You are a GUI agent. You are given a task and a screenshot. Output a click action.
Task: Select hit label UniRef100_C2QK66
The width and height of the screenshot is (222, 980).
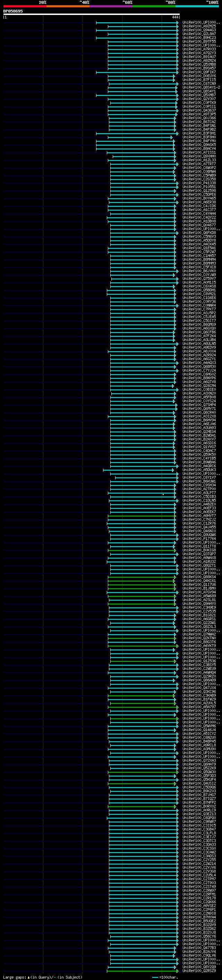(199, 902)
